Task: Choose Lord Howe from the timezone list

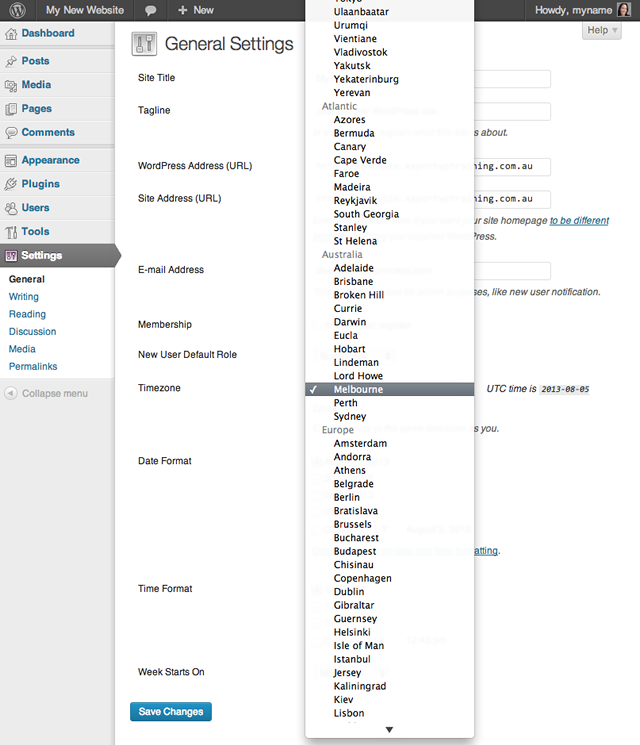Action: click(x=390, y=376)
